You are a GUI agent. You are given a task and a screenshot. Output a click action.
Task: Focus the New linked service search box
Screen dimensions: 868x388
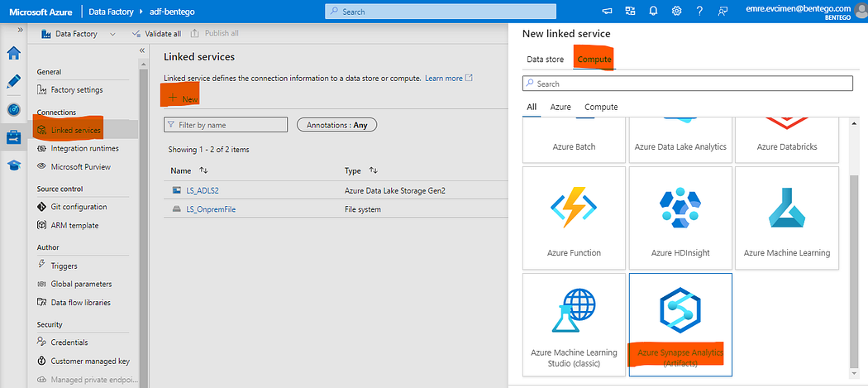(688, 84)
